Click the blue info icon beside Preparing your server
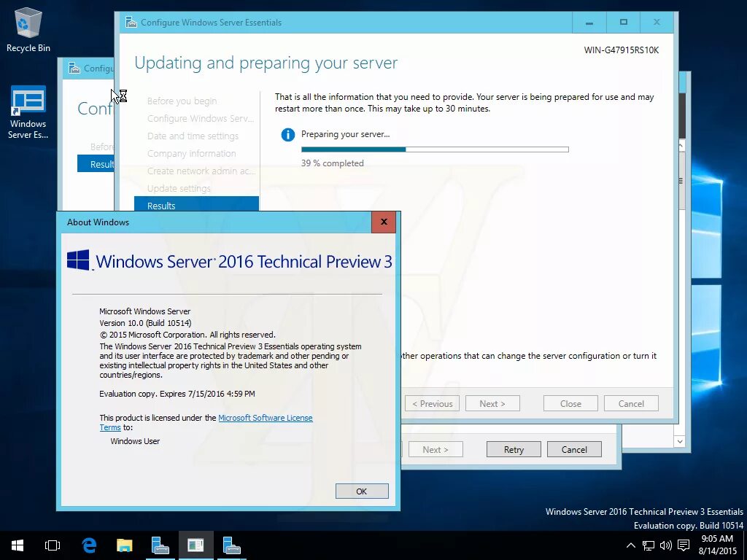747x560 pixels. click(287, 134)
